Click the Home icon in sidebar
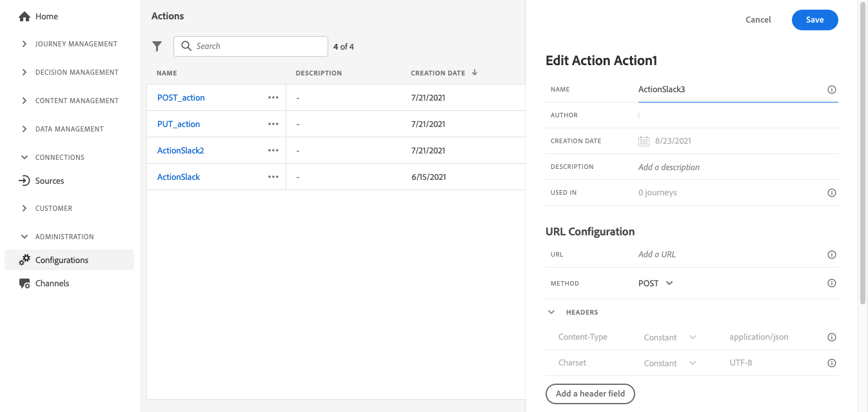Image resolution: width=868 pixels, height=412 pixels. point(25,16)
